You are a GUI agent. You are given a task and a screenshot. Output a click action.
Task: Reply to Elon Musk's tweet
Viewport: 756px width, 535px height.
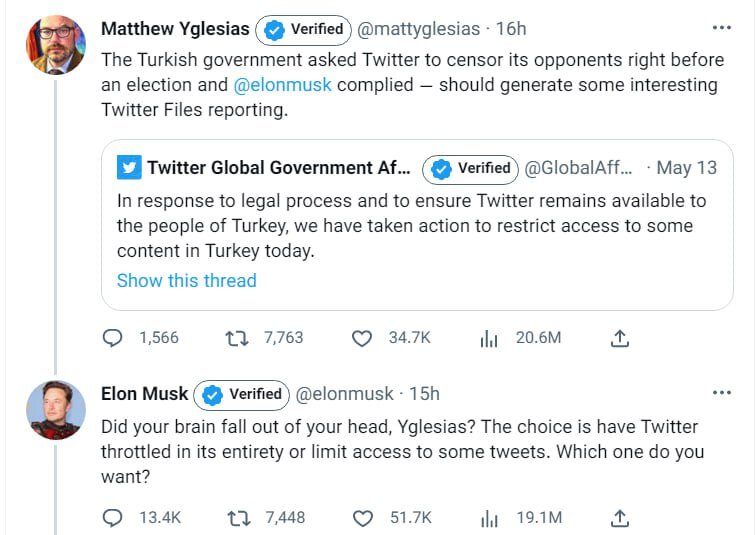tap(113, 517)
